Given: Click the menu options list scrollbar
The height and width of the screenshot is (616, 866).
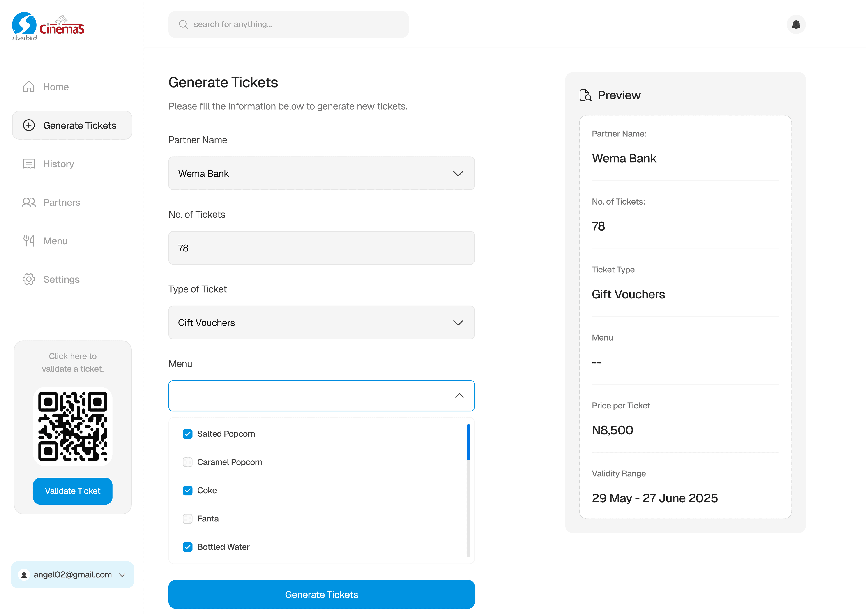Looking at the screenshot, I should tap(468, 490).
